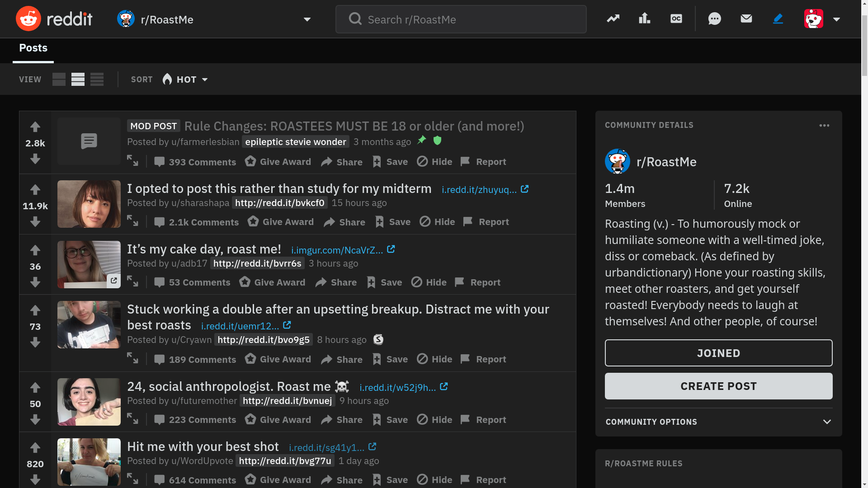
Task: Give Award to the social anthropologist post
Action: (x=278, y=419)
